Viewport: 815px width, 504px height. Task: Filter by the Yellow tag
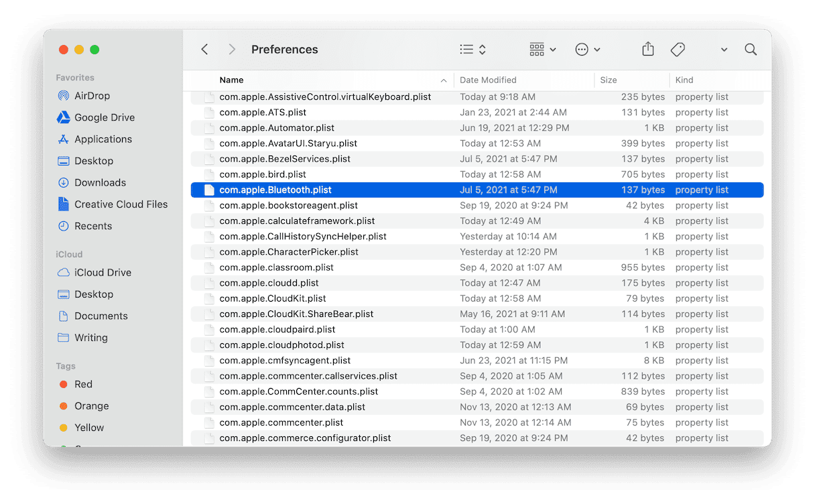coord(89,428)
